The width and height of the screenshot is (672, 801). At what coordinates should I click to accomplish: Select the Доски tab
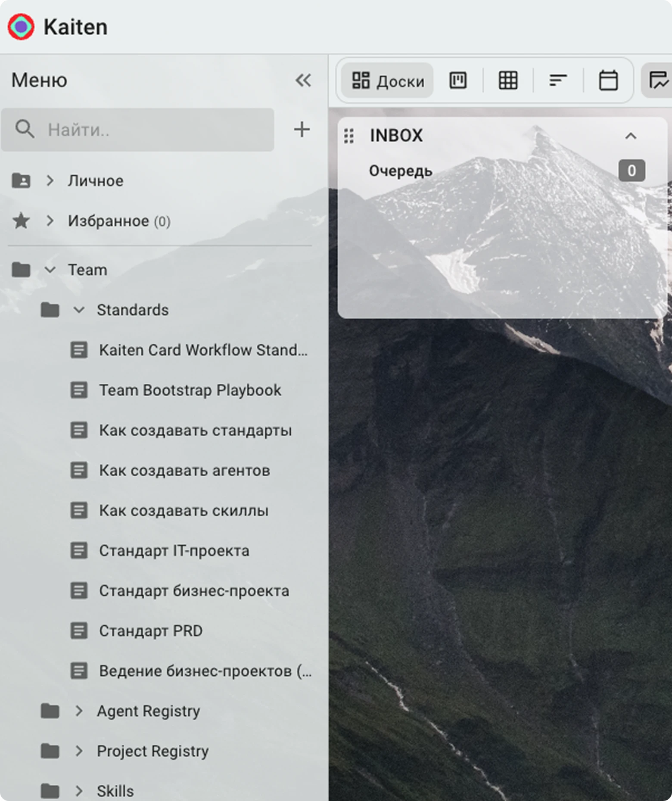(x=388, y=81)
